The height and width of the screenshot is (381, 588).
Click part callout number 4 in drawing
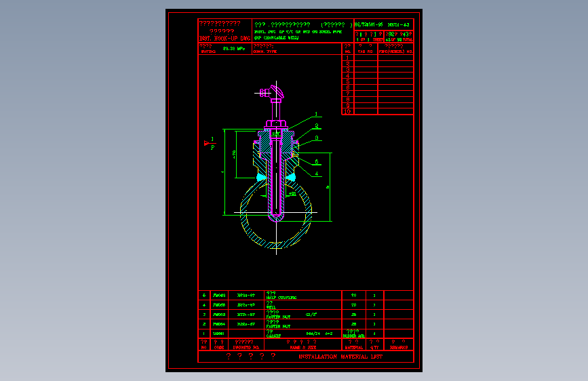click(317, 174)
